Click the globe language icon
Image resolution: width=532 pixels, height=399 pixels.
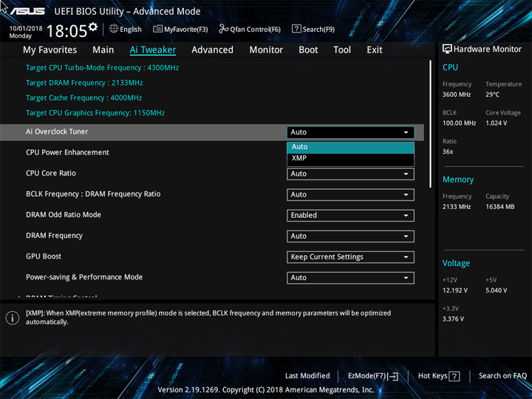(x=114, y=29)
